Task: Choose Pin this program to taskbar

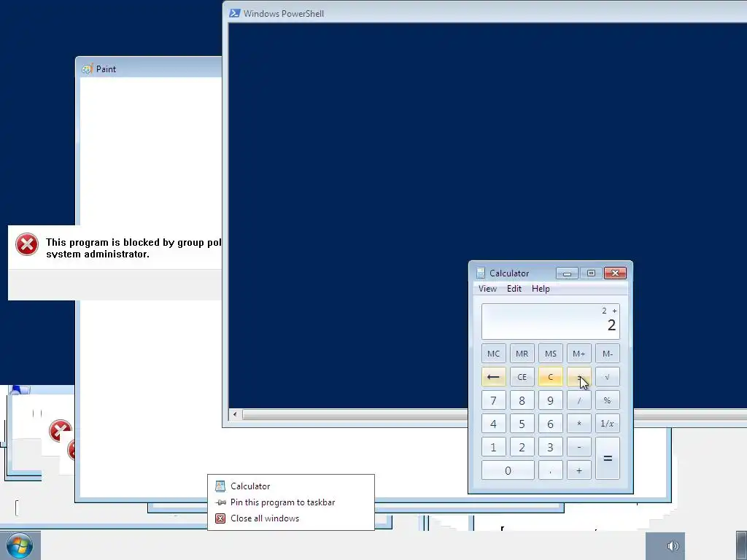Action: pos(291,502)
